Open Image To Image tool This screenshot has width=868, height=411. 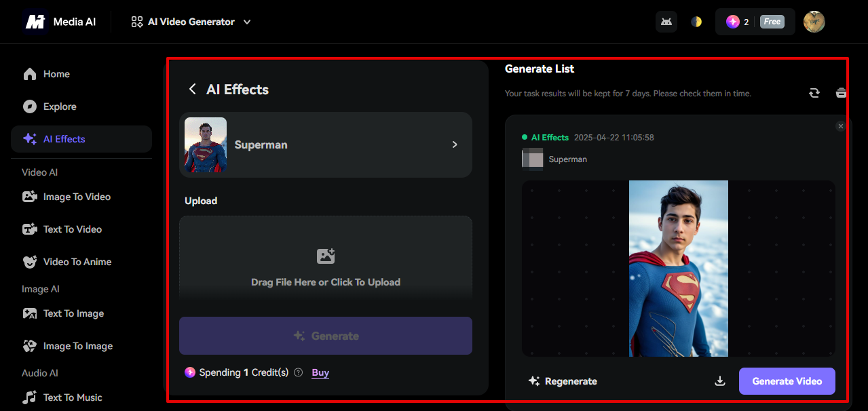click(x=81, y=346)
